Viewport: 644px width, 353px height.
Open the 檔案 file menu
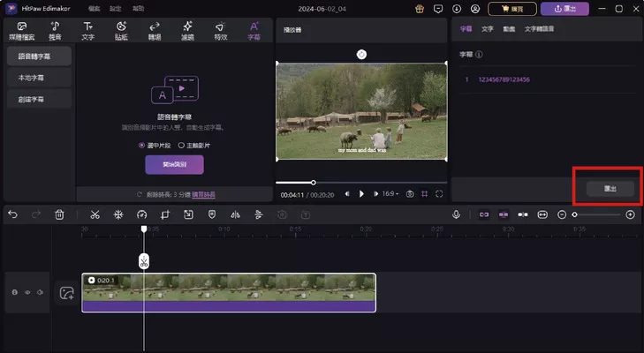point(94,9)
